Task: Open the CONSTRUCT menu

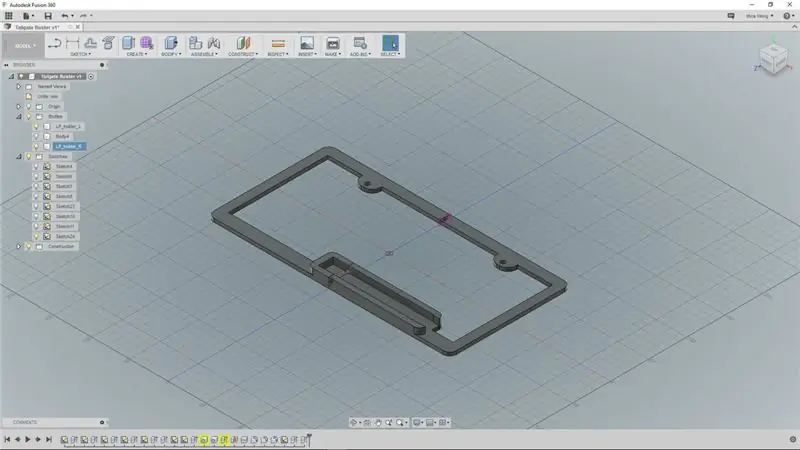Action: (243, 54)
